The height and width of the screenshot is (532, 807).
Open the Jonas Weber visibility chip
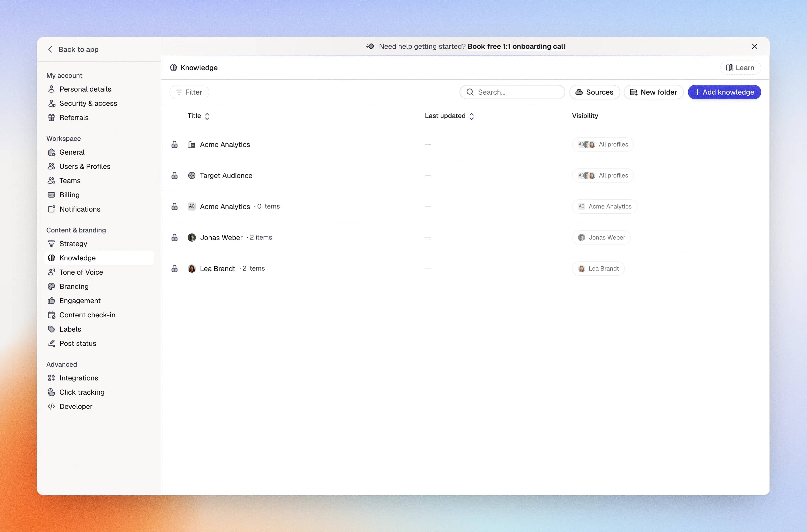pos(601,238)
